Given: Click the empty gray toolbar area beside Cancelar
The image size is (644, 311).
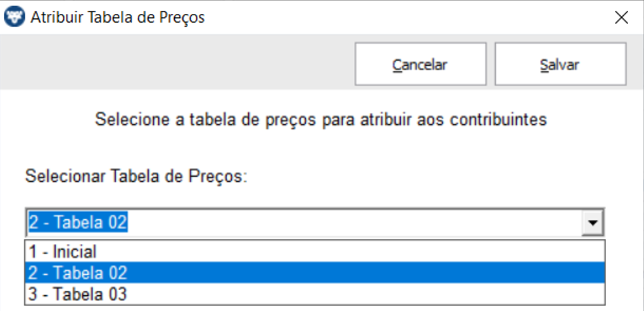Looking at the screenshot, I should 177,63.
